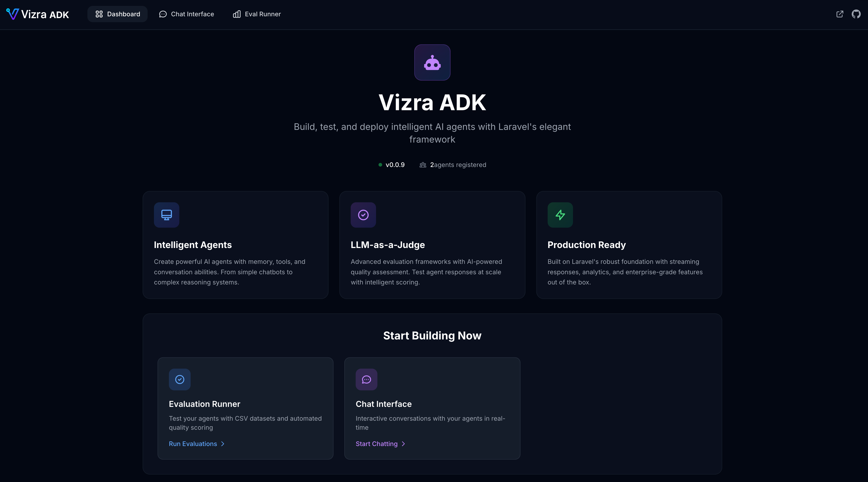Screen dimensions: 868x482
Task: Click the Start Building Now heading
Action: (x=432, y=336)
